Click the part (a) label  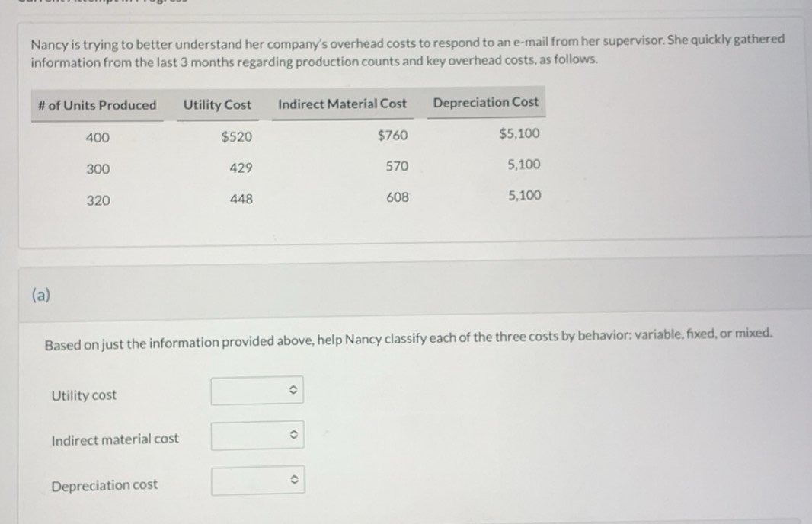coord(41,296)
